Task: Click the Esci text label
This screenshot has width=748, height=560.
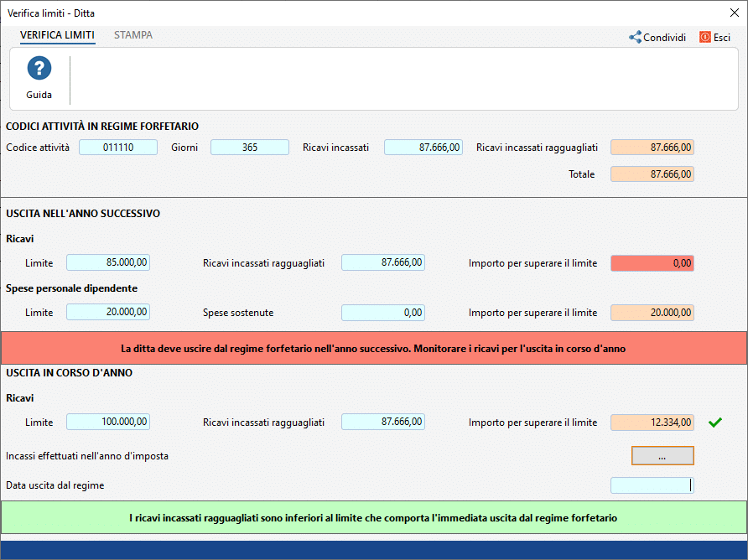Action: 722,37
